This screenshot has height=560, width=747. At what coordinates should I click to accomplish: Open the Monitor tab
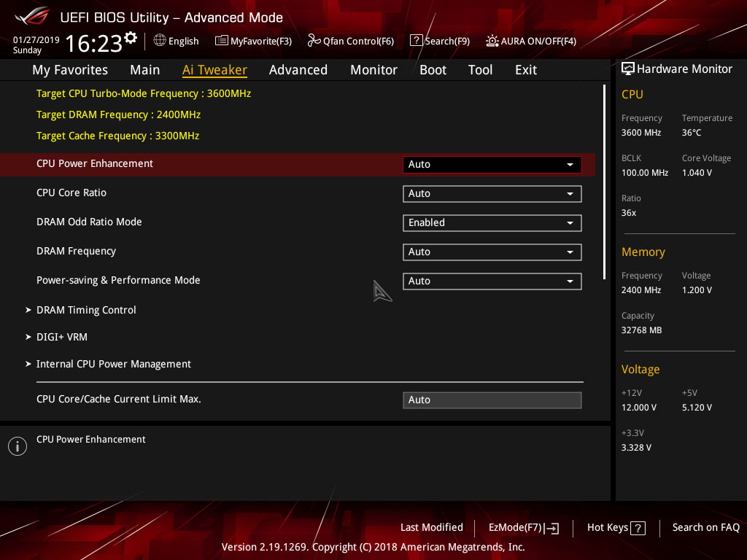[x=374, y=70]
